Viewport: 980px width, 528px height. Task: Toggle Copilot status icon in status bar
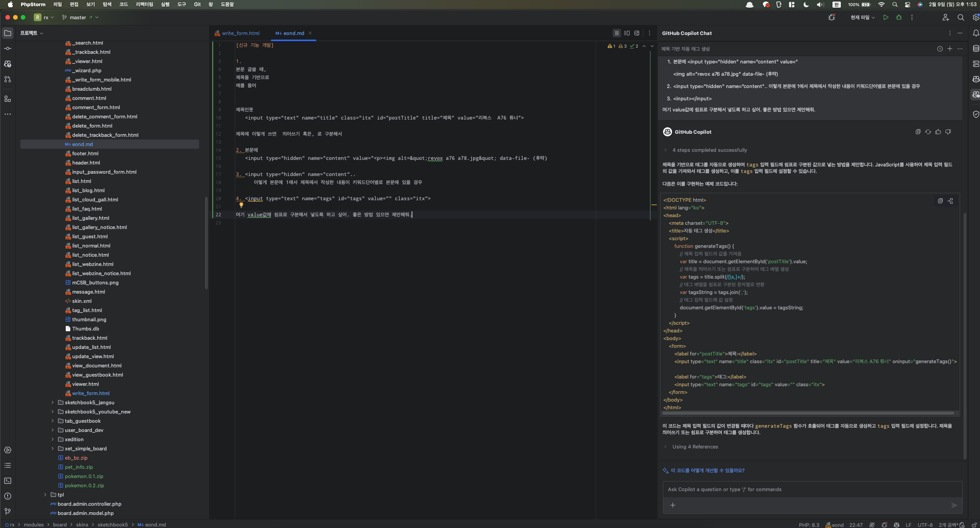point(897,525)
